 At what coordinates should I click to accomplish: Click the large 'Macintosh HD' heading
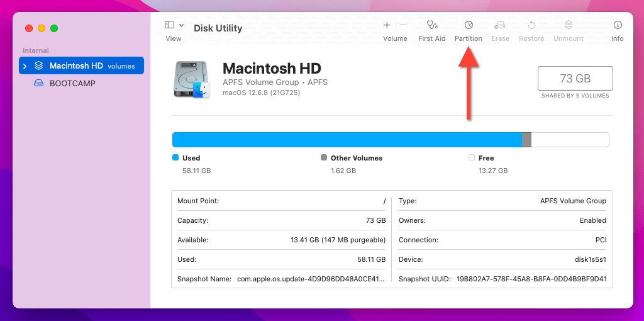tap(272, 68)
